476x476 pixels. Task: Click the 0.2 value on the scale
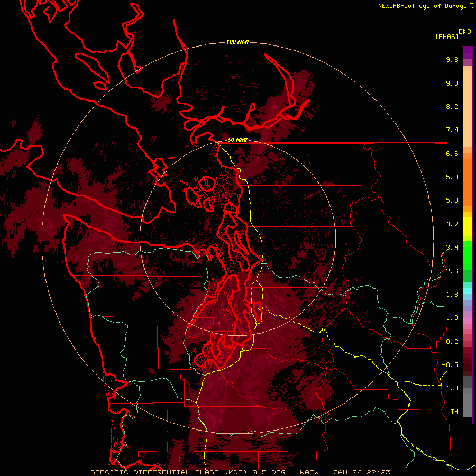coord(452,342)
